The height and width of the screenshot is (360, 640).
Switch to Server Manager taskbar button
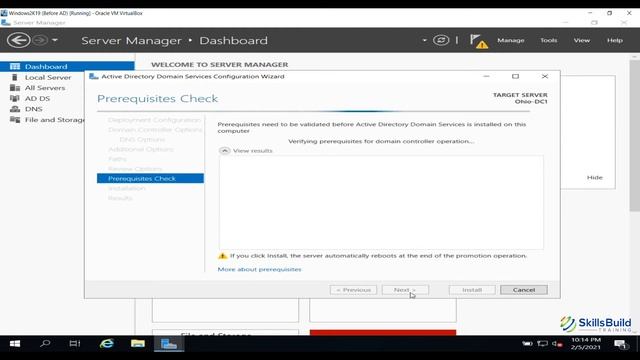point(169,344)
